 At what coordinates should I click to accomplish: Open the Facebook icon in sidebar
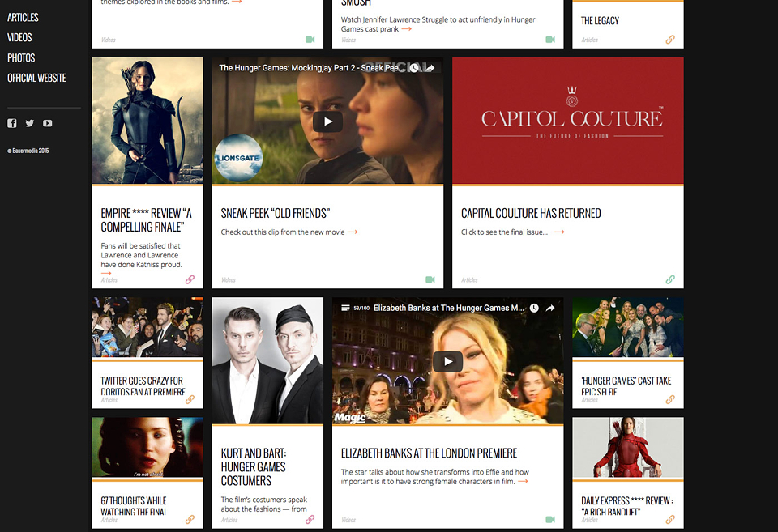(x=12, y=123)
